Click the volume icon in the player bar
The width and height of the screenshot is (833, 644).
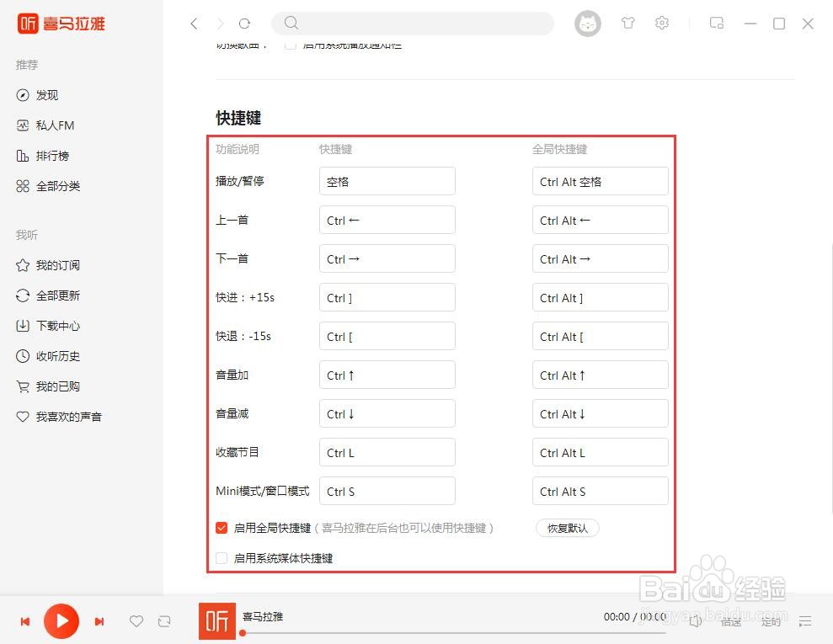coord(696,620)
